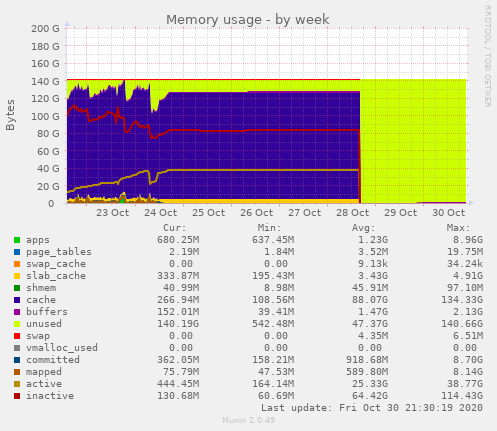Click the 28 Oct date marker
Image resolution: width=497 pixels, height=431 pixels.
point(352,213)
